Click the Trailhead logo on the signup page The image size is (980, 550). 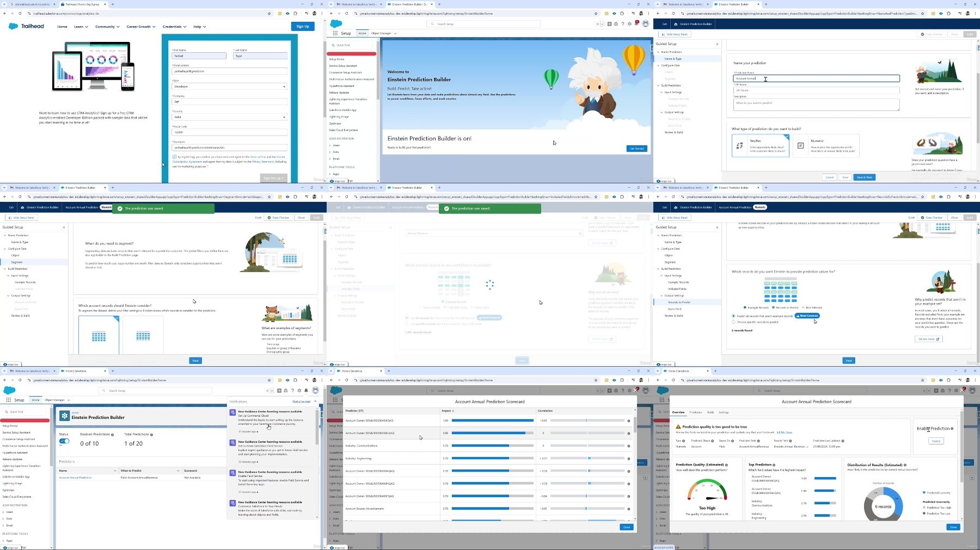click(x=26, y=26)
